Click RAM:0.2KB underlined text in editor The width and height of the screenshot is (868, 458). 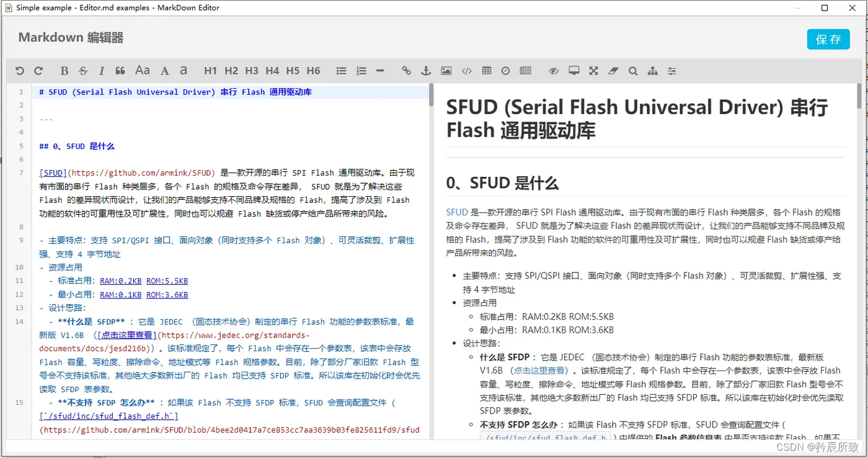click(x=120, y=281)
